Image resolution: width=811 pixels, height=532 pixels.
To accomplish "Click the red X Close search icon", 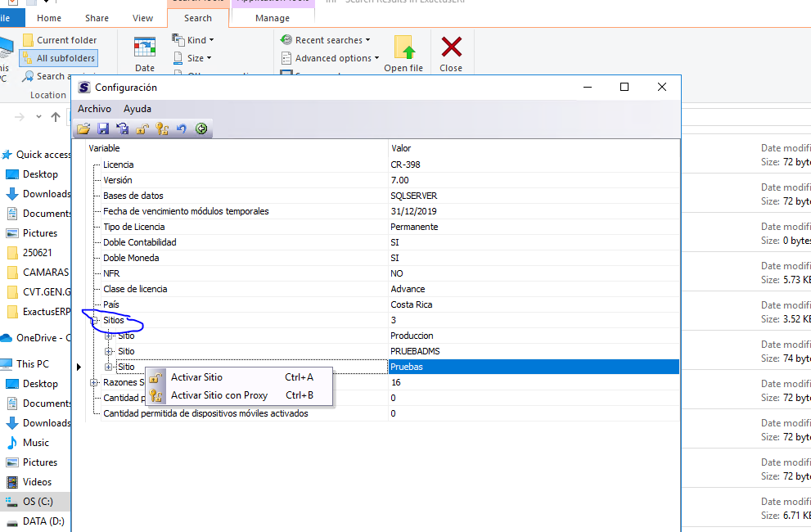I will tap(452, 47).
